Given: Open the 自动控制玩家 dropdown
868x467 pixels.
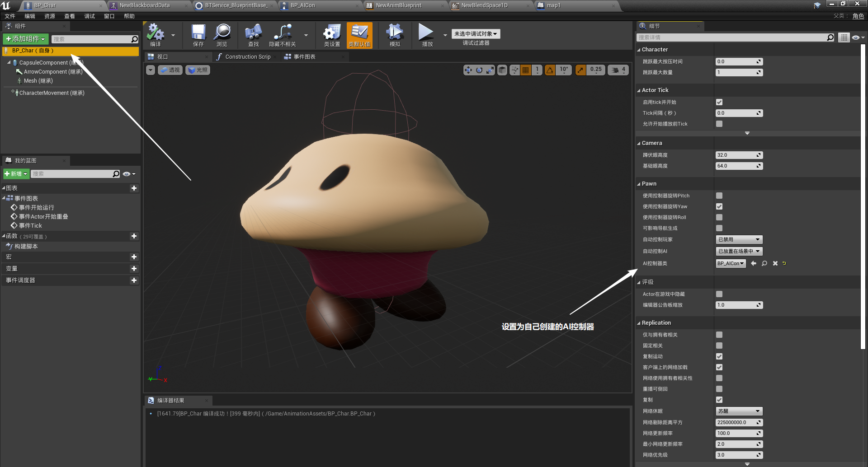Looking at the screenshot, I should (739, 239).
